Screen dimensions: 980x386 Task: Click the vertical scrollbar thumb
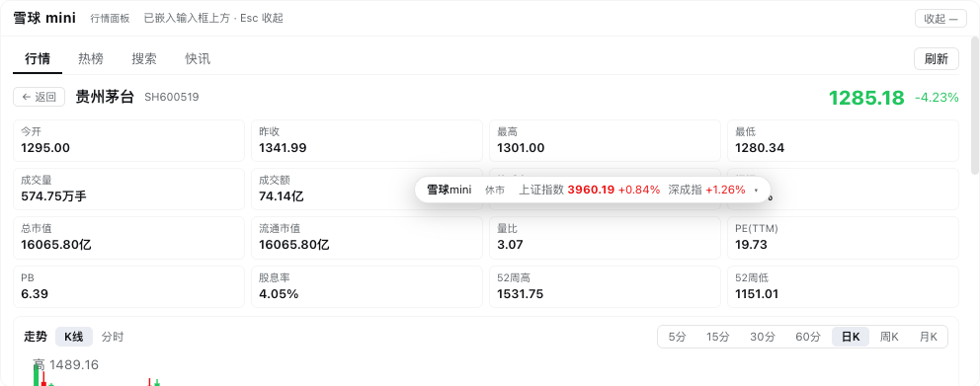(x=975, y=105)
